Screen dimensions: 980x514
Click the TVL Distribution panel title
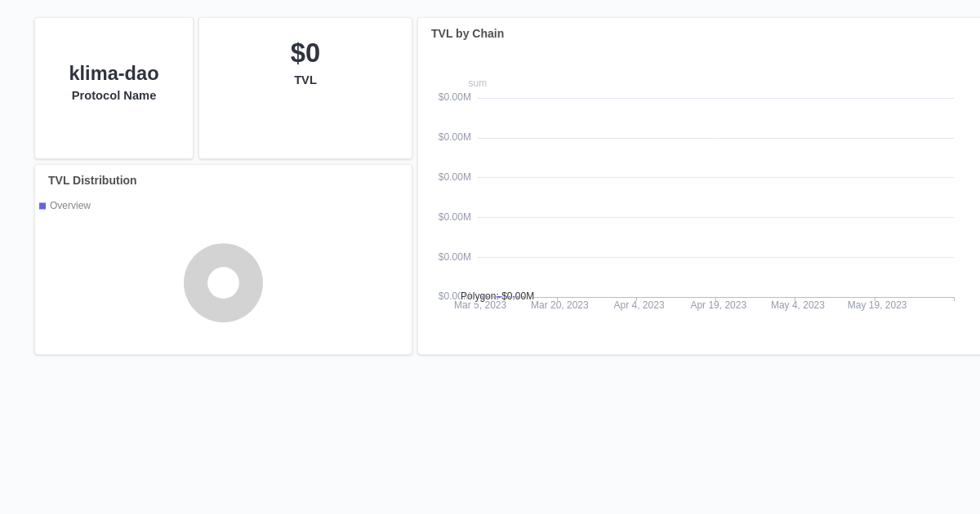[92, 180]
